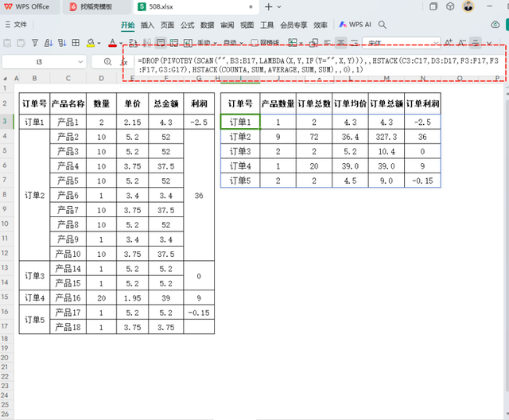Open the borders grid icon

click(x=76, y=43)
